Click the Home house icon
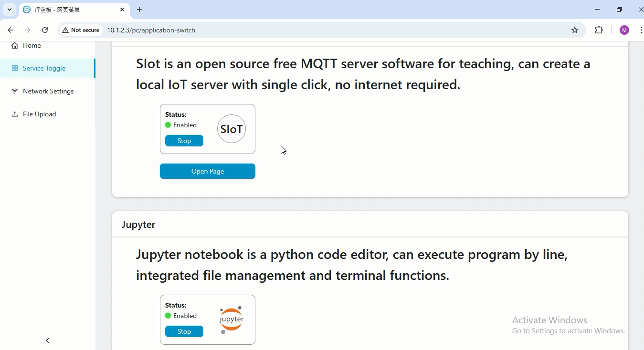 (x=15, y=46)
